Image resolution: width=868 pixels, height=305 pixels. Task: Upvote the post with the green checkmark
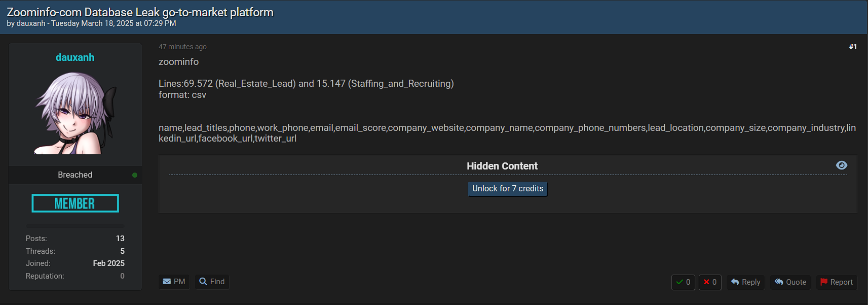tap(683, 282)
